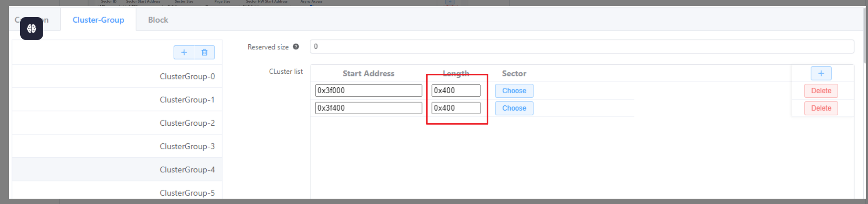Click the 0x3f400 start address field

(x=368, y=108)
